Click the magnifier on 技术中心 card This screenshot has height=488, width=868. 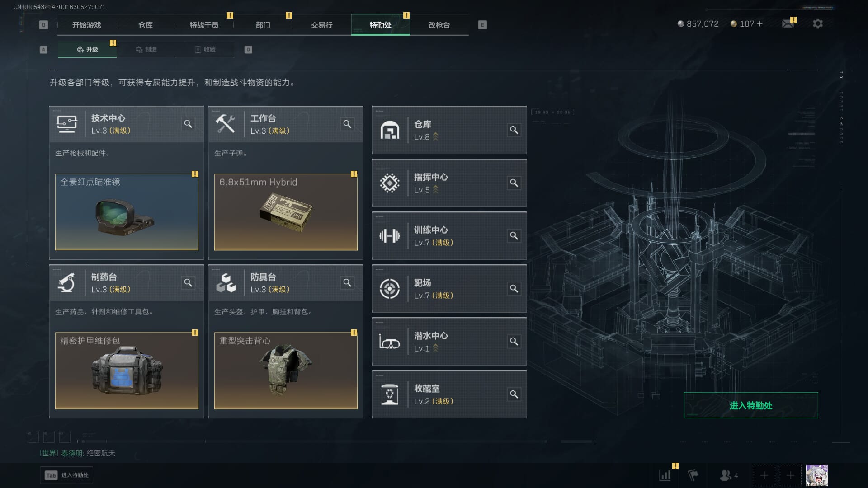coord(188,124)
